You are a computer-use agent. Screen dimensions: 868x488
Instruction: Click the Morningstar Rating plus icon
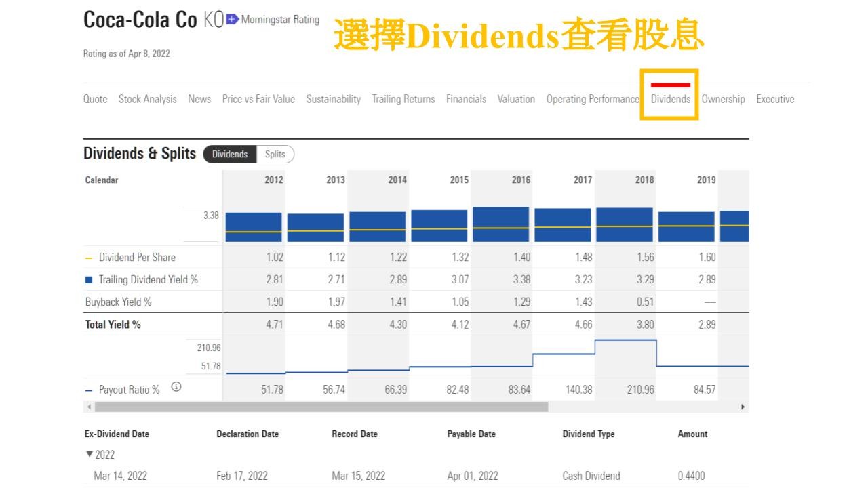point(232,20)
